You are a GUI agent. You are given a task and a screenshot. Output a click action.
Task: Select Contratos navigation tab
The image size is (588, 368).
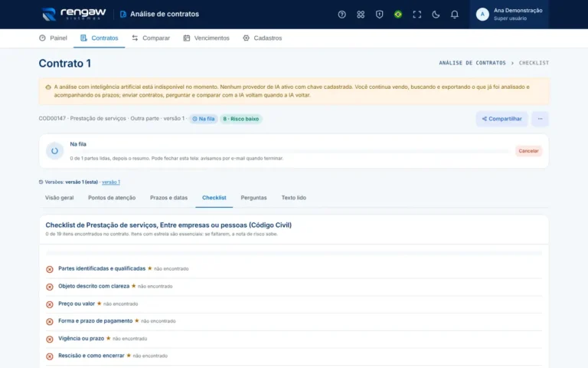tap(99, 38)
